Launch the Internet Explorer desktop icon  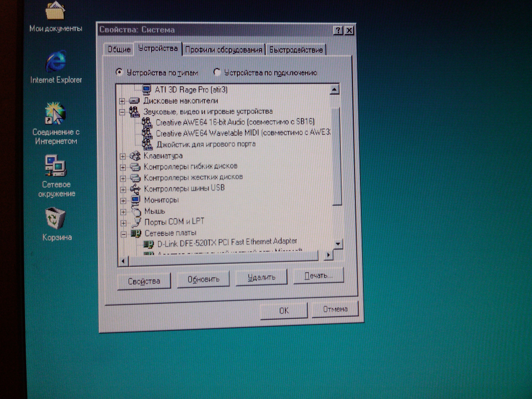click(56, 61)
